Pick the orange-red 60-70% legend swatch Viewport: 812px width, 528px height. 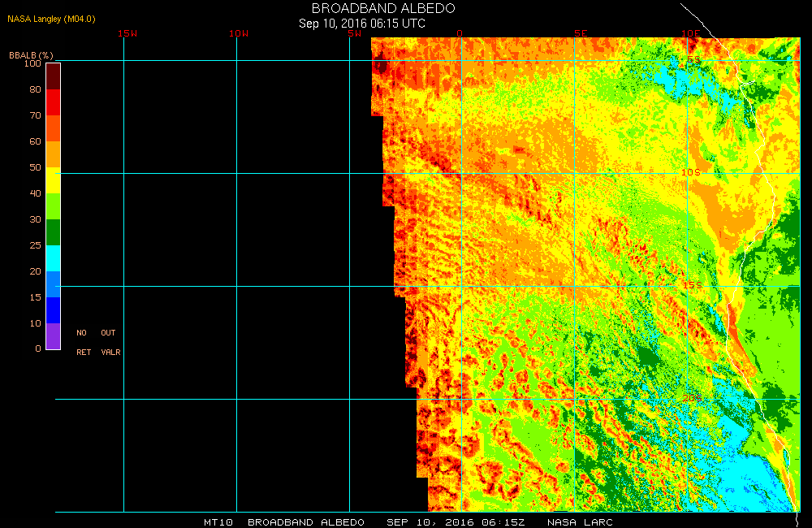[54, 128]
